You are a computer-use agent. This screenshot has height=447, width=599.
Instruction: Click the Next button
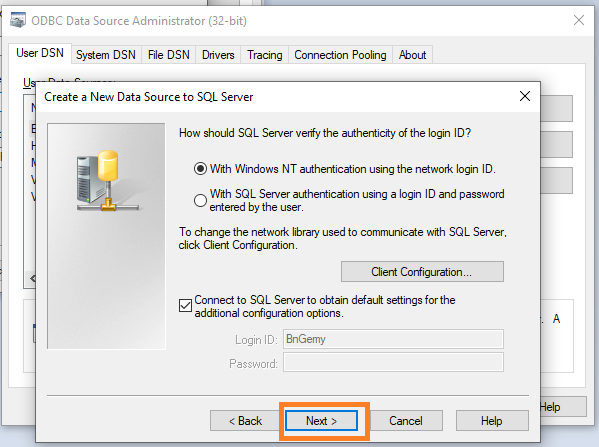[x=322, y=421]
